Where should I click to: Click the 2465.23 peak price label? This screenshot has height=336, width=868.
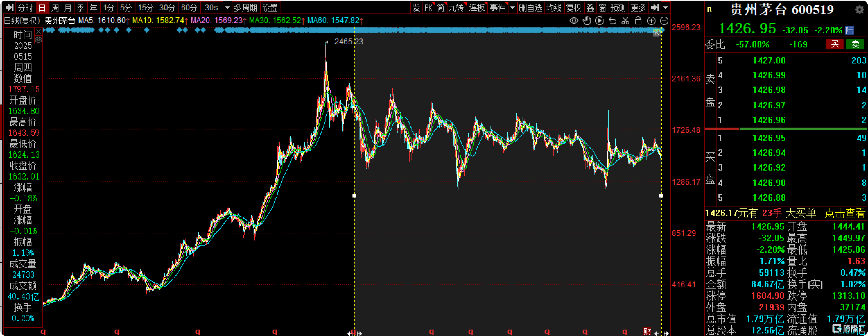tap(348, 41)
